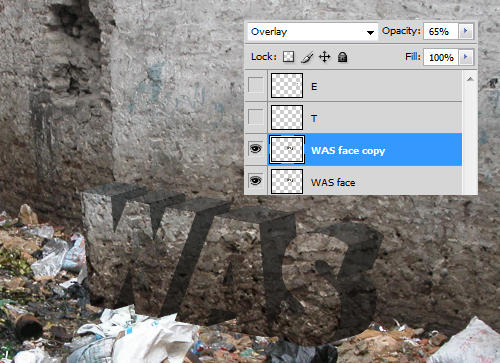Select the T layer thumbnail
Image resolution: width=500 pixels, height=363 pixels.
click(x=287, y=118)
